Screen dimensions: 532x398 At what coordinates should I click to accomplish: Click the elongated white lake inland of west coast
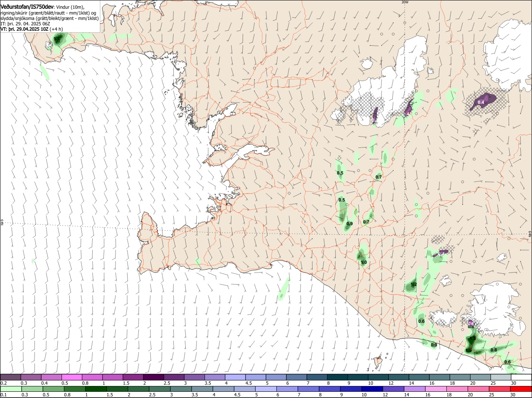(251, 152)
